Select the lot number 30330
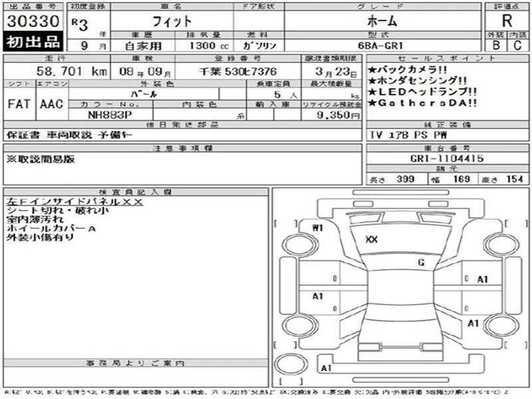532x399 pixels. [x=33, y=21]
